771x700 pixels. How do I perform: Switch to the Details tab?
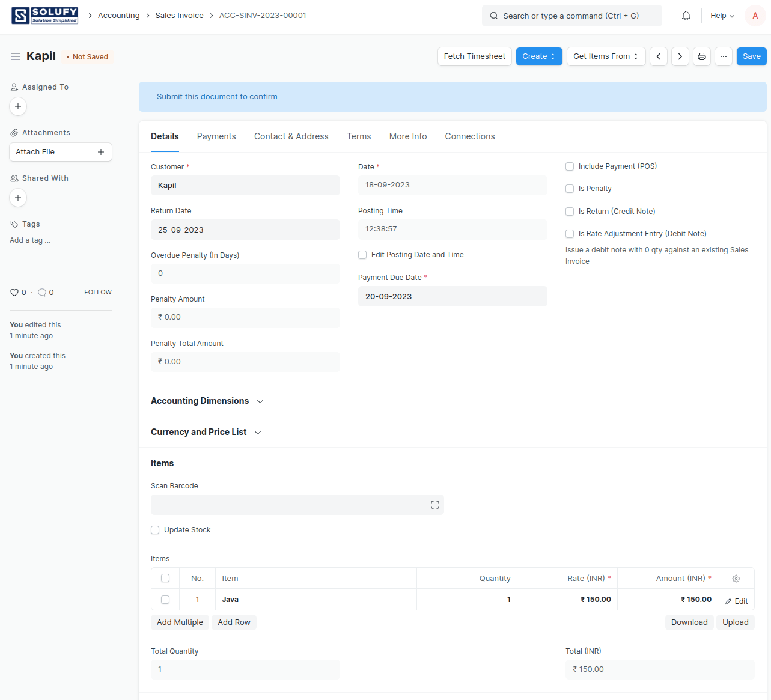point(165,136)
